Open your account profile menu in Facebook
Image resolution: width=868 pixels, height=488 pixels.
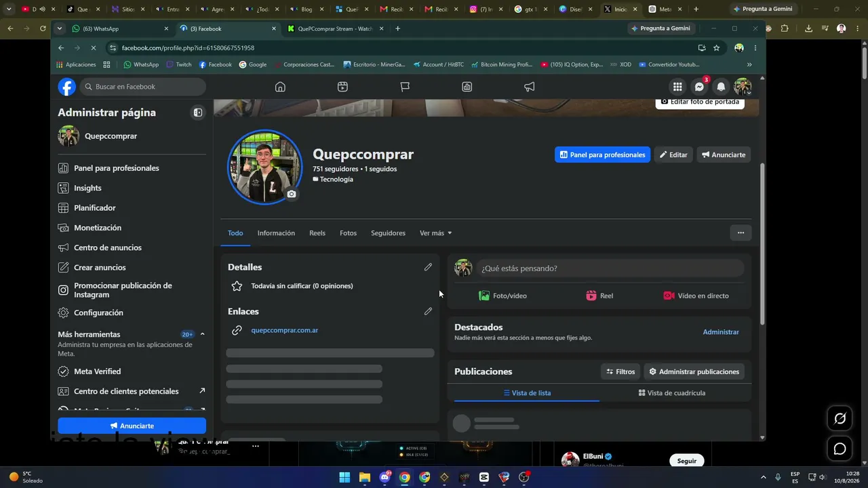point(743,87)
